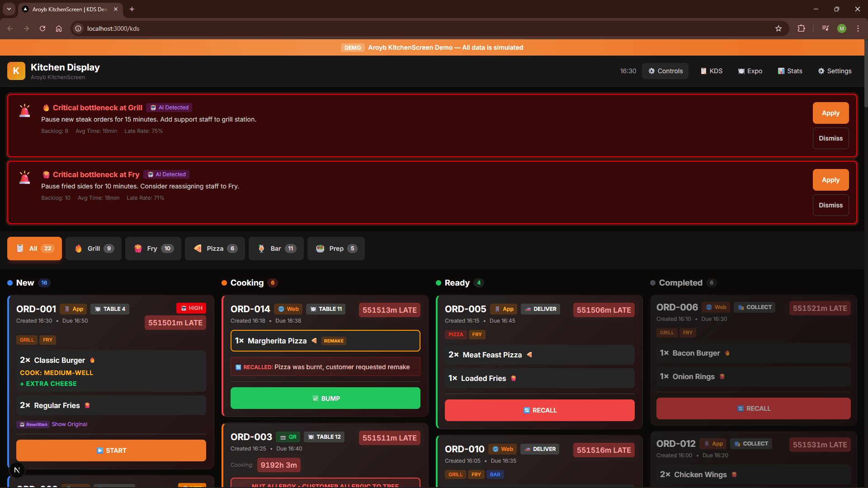This screenshot has width=868, height=488.
Task: Open the browser tab search dropdown arrow
Action: point(9,9)
